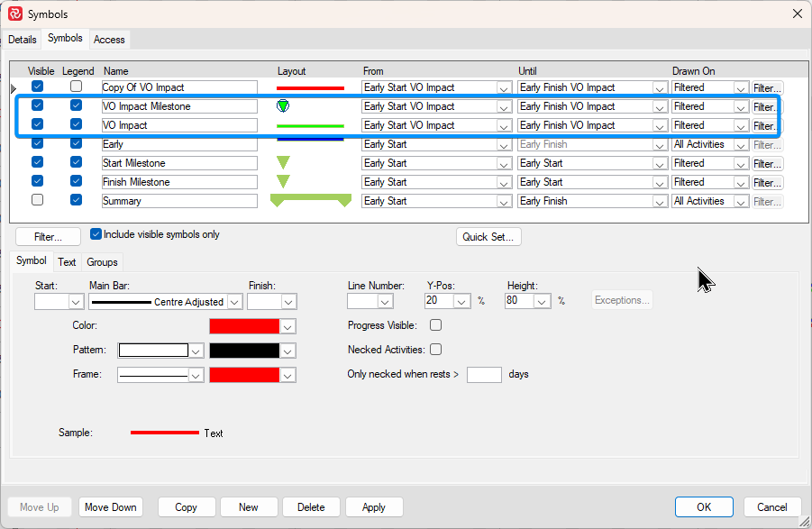Click the Copy Of VO Impact red line layout
The height and width of the screenshot is (529, 812).
coord(311,87)
